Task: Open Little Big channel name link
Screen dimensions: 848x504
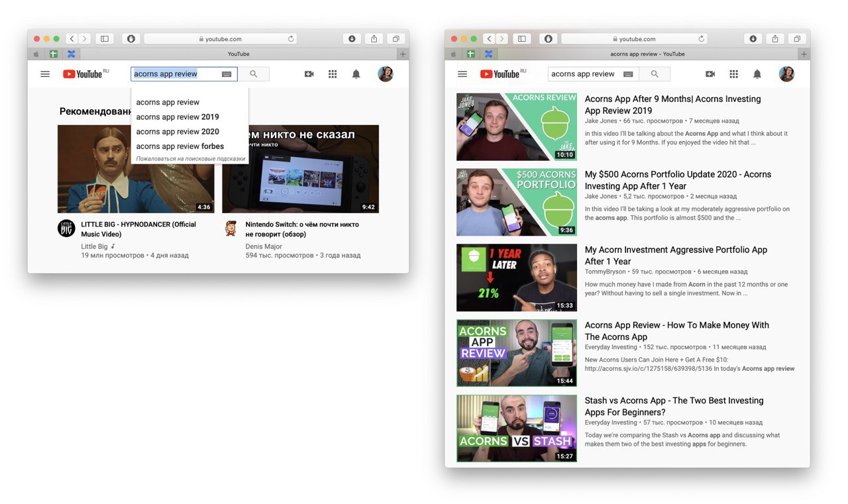Action: tap(94, 246)
